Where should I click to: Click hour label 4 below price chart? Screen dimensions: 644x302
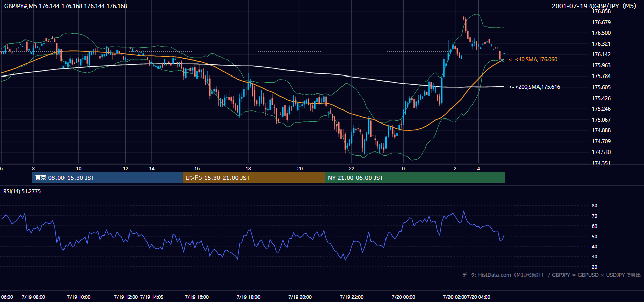(479, 168)
